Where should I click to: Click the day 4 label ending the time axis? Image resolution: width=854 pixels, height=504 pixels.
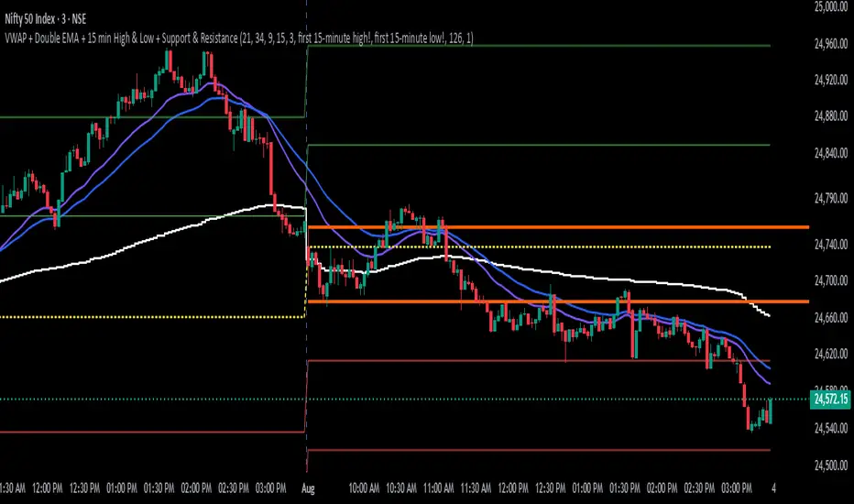pyautogui.click(x=773, y=488)
